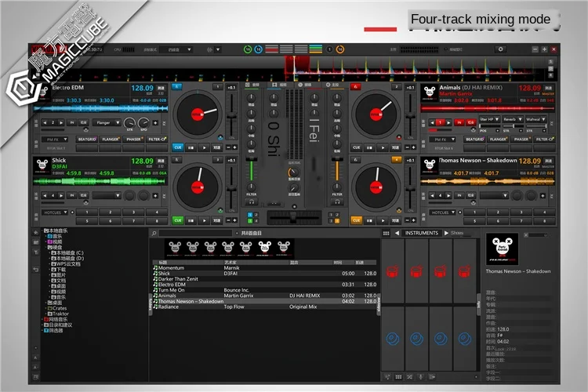588x392 pixels.
Task: Select the Thomas Newson – Shakedown row
Action: [x=264, y=301]
